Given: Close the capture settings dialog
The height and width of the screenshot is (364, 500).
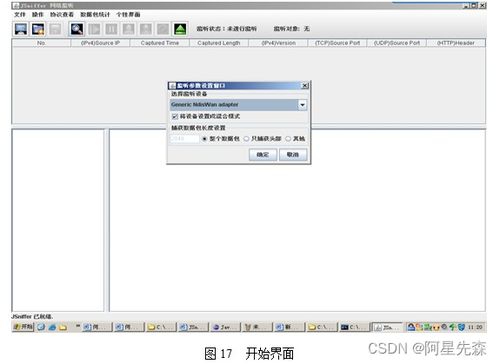Looking at the screenshot, I should coord(305,86).
